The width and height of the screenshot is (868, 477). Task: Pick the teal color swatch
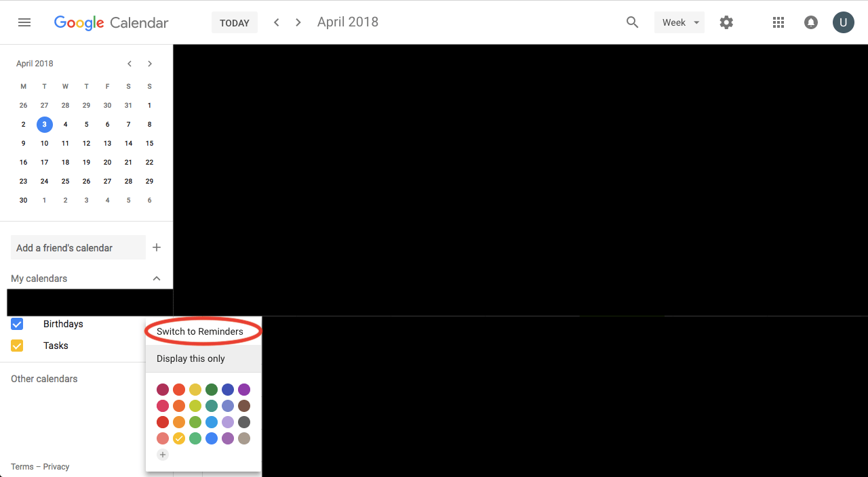pos(212,406)
